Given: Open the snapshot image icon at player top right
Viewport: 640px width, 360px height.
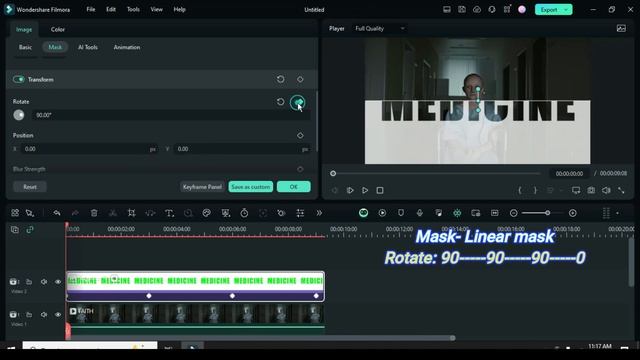Looking at the screenshot, I should (x=621, y=28).
